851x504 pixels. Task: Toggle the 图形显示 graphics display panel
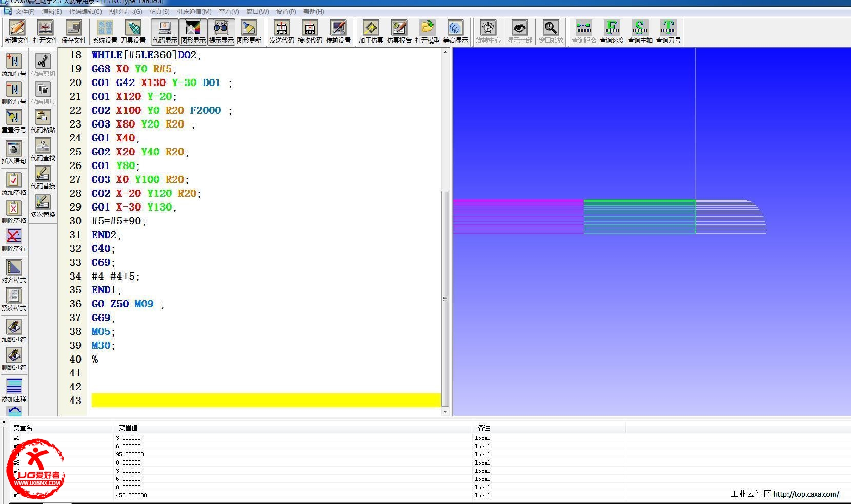pos(193,32)
